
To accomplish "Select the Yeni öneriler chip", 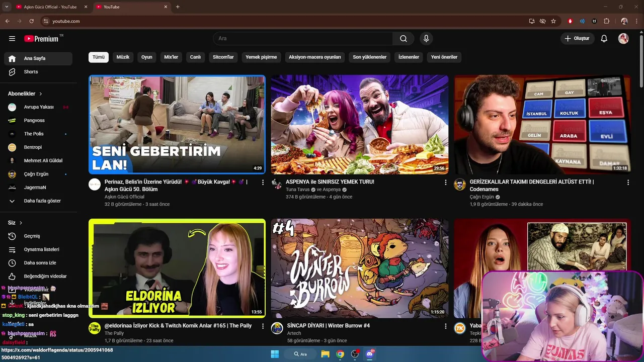I will click(444, 57).
